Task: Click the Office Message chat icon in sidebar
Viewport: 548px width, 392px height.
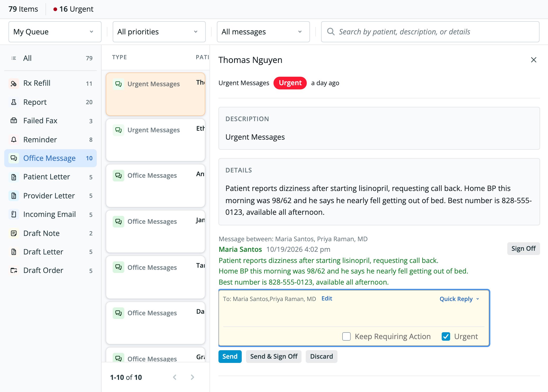Action: pyautogui.click(x=14, y=158)
